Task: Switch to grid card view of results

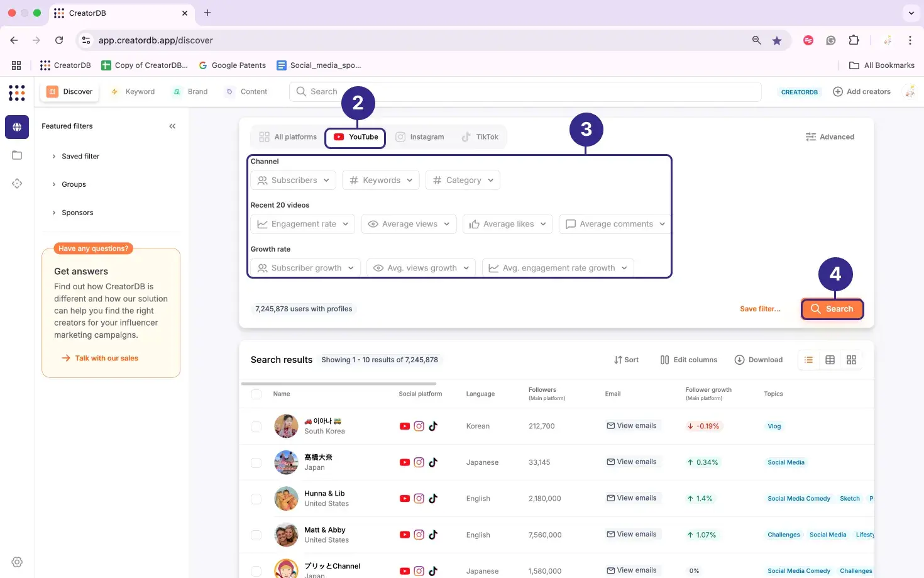Action: (x=852, y=360)
